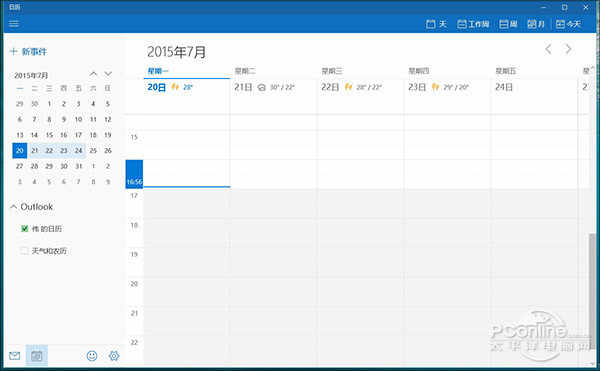This screenshot has width=600, height=371.
Task: Switch to Month view (月)
Action: 536,24
